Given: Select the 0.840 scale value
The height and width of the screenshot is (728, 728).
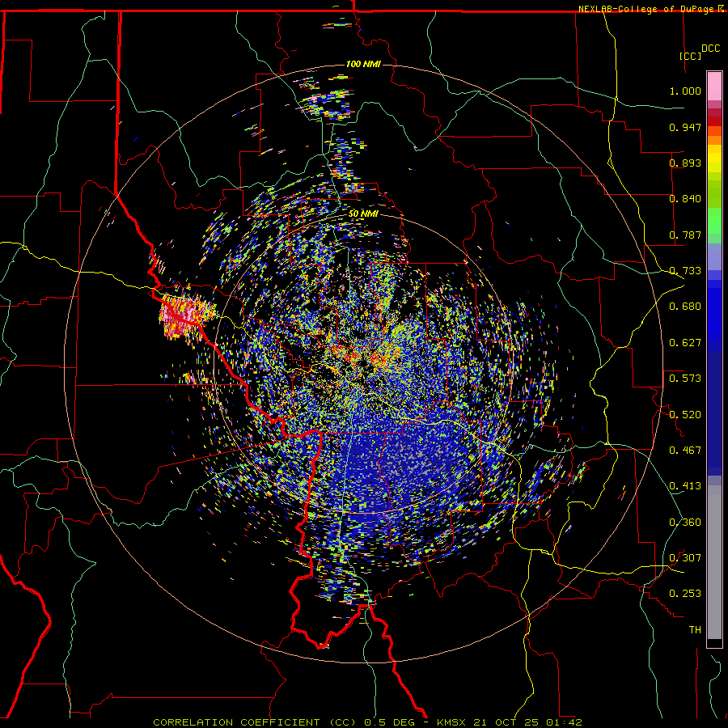Looking at the screenshot, I should (x=685, y=199).
